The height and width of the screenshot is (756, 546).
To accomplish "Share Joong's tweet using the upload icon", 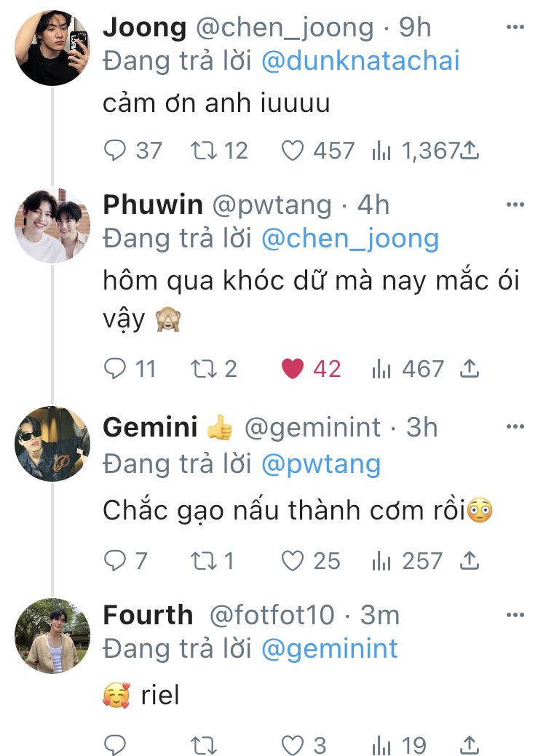I will tap(470, 151).
